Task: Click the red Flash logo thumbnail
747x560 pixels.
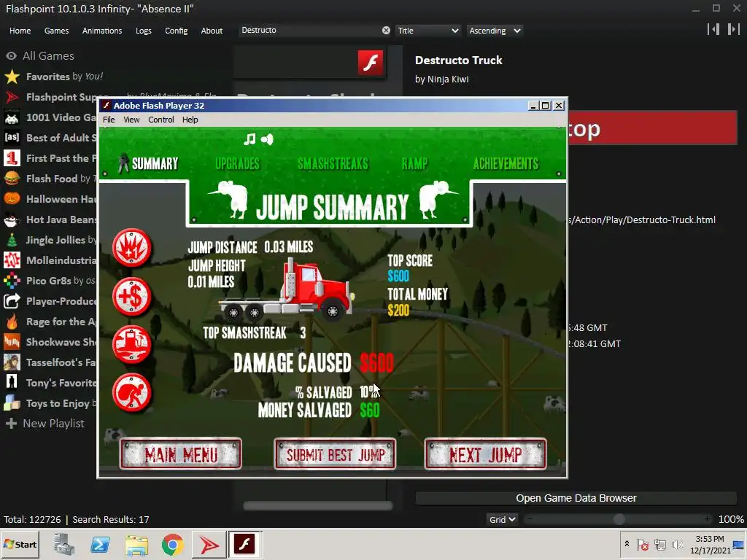Action: click(370, 63)
